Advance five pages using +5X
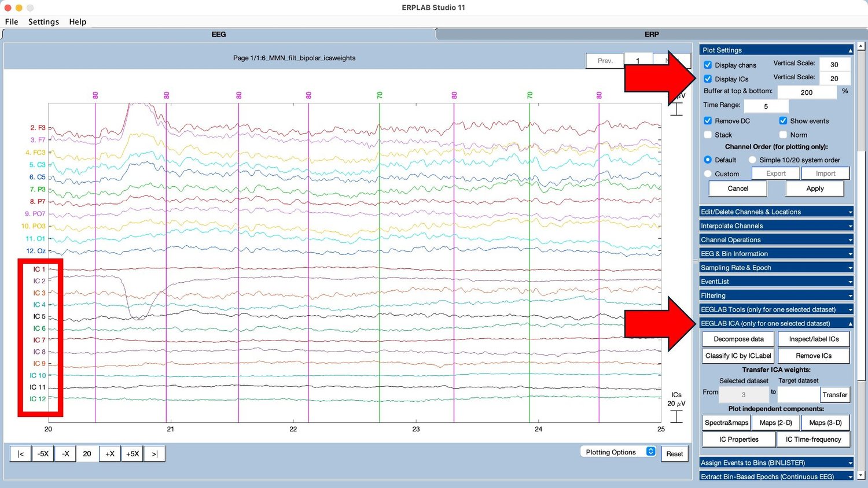The height and width of the screenshot is (488, 868). [x=132, y=453]
